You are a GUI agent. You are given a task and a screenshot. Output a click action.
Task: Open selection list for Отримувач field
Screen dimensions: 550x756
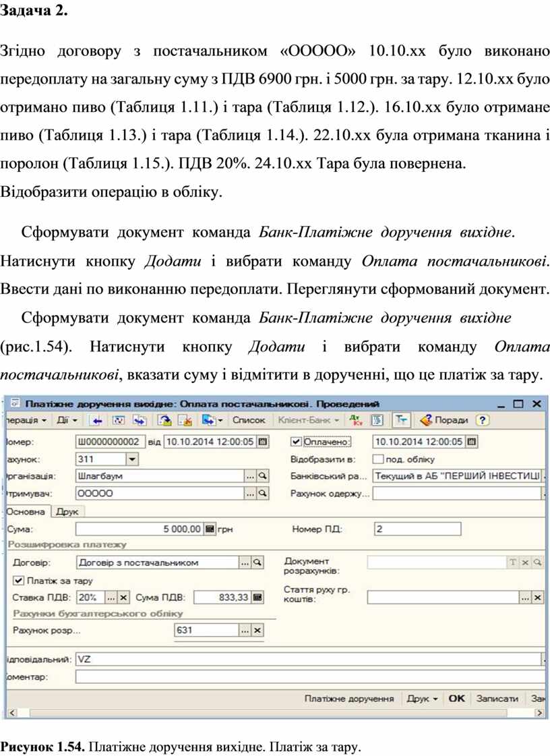coord(250,493)
